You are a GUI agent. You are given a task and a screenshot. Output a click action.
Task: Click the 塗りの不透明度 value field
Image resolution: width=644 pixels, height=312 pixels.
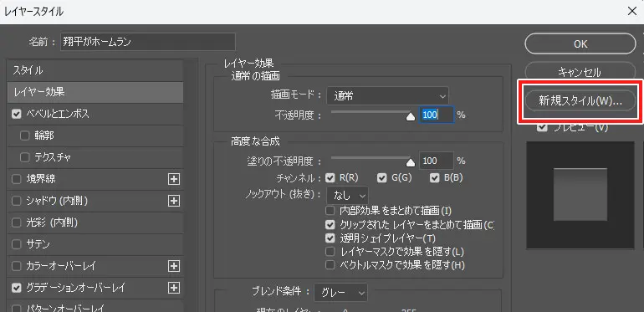coord(437,161)
